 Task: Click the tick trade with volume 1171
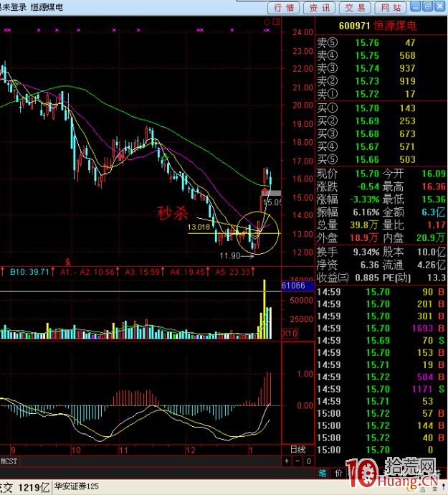(x=381, y=389)
